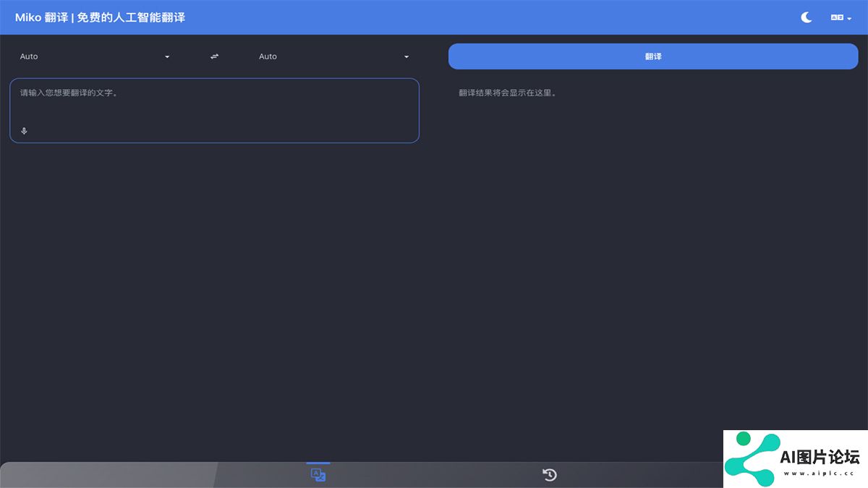868x488 pixels.
Task: Focus the text input box to translate
Action: (x=214, y=111)
